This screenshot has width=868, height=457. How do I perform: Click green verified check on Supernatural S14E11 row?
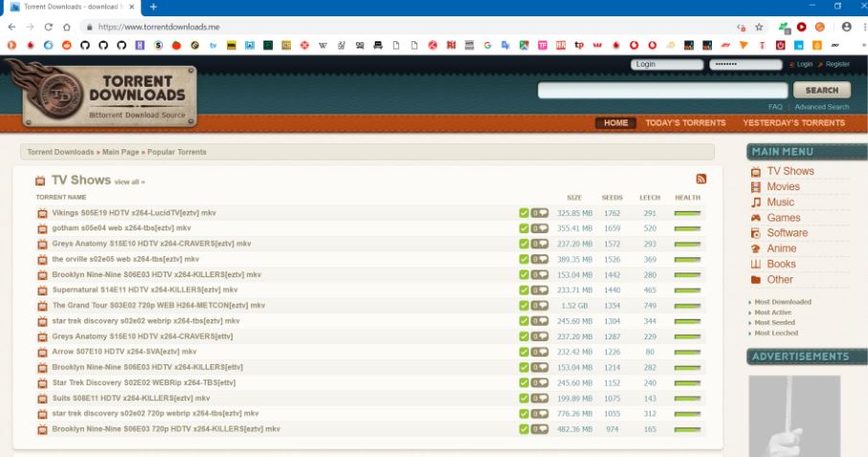(523, 290)
